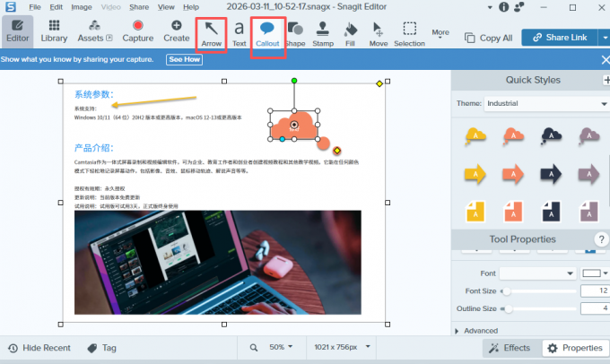The width and height of the screenshot is (610, 364).
Task: Adjust the Font Size slider
Action: [507, 291]
